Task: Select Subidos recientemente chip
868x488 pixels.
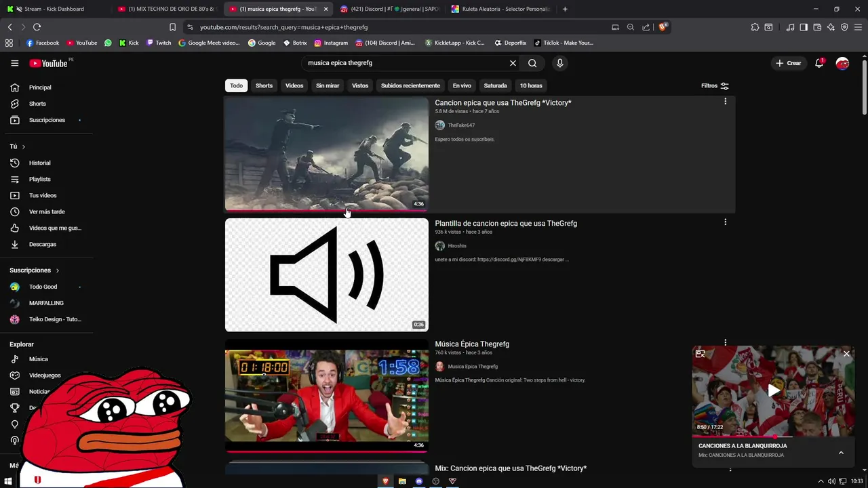Action: 410,86
